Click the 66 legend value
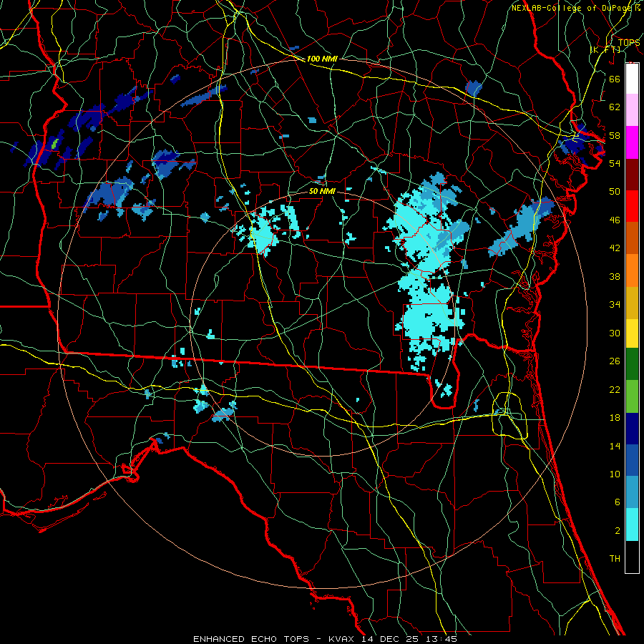 pyautogui.click(x=615, y=79)
